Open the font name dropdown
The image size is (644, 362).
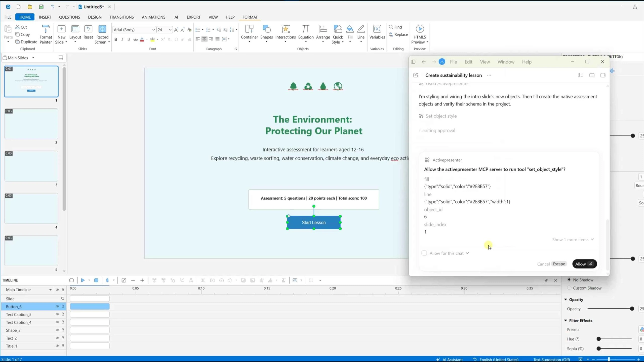click(153, 30)
